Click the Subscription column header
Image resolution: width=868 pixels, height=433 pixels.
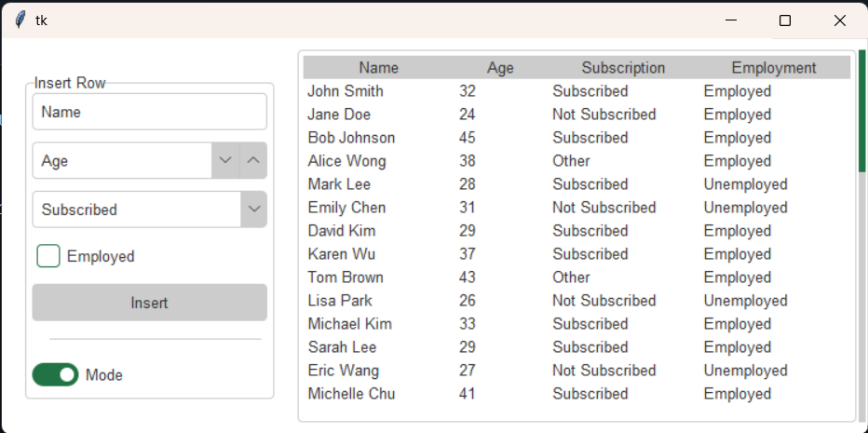coord(623,68)
